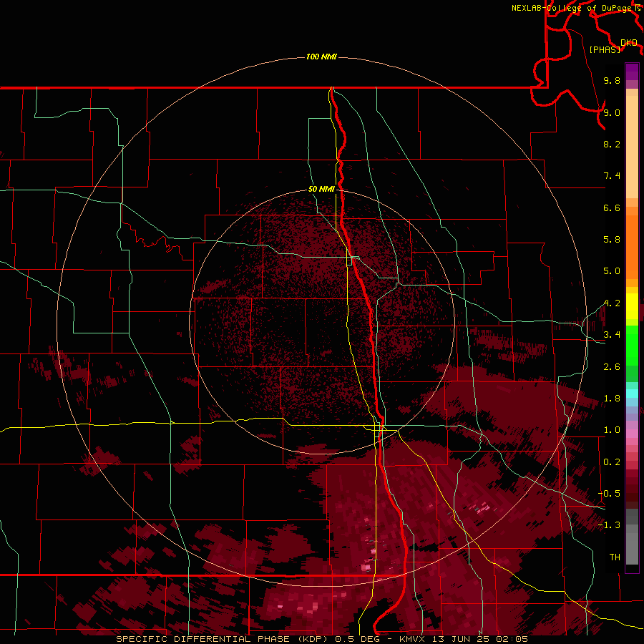Click the cyan segment of the color bar
Image resolution: width=644 pixels, height=644 pixels.
click(x=632, y=394)
